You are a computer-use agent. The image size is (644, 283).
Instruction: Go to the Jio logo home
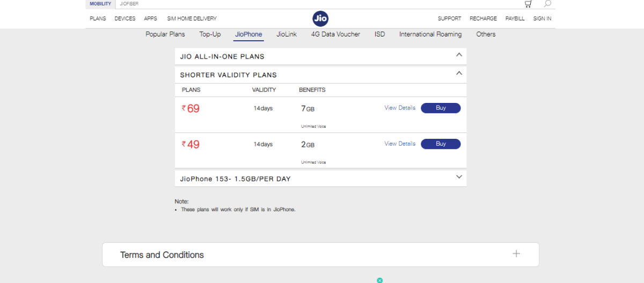(320, 19)
